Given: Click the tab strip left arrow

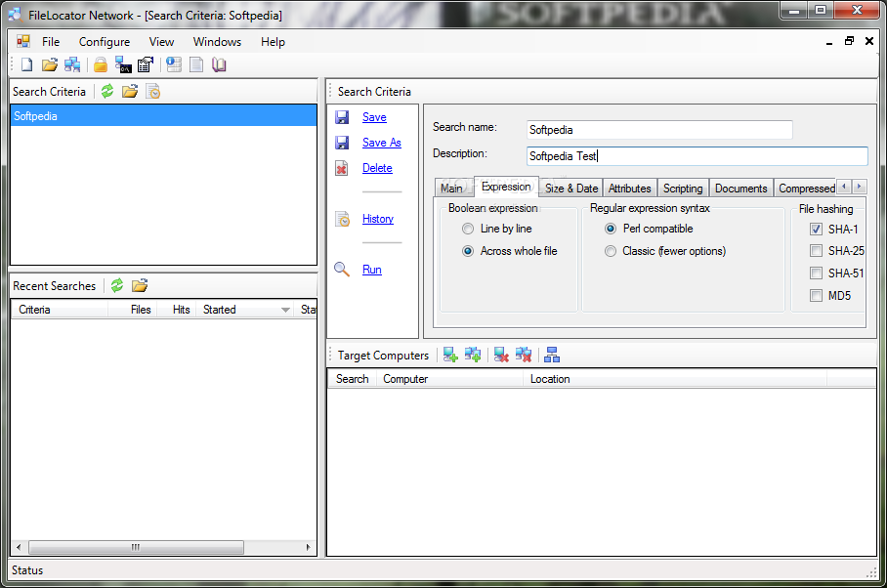Looking at the screenshot, I should [844, 186].
